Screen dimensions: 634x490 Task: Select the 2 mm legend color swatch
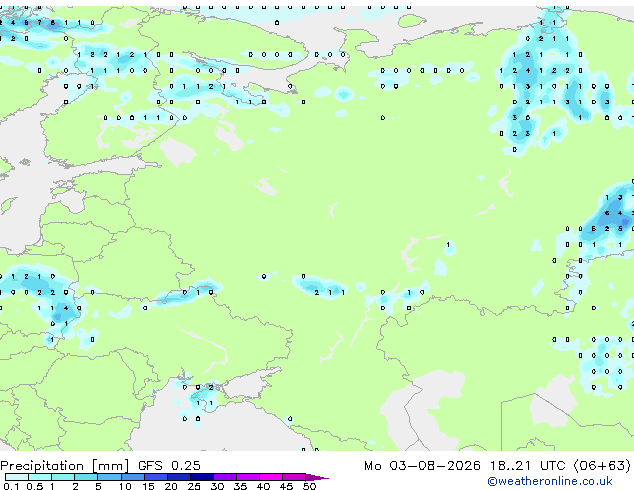pyautogui.click(x=86, y=477)
